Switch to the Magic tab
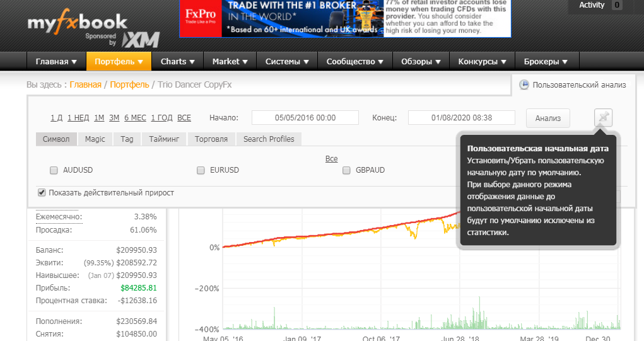This screenshot has height=341, width=644. click(x=95, y=139)
